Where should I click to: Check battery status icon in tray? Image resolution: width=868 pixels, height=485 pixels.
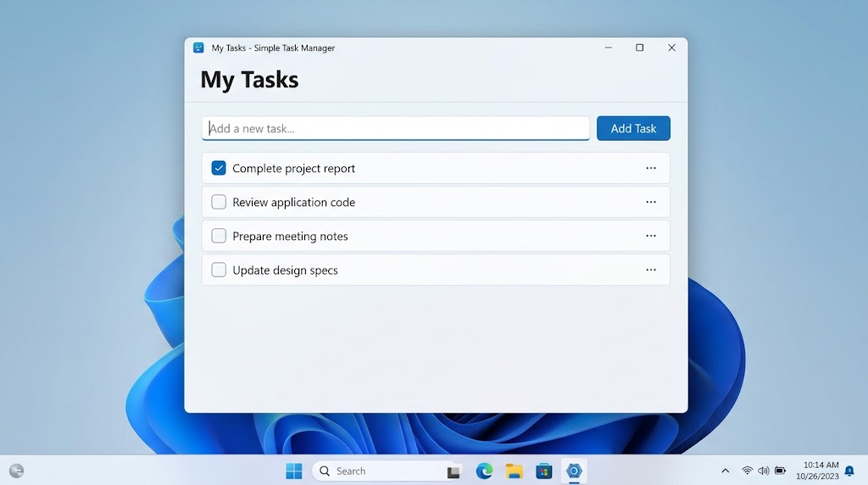tap(780, 471)
